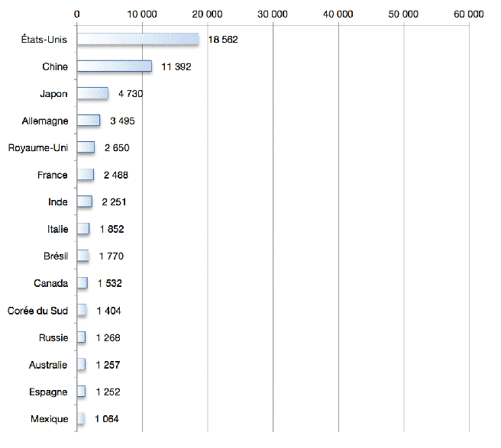Click the Inde category label

(57, 202)
